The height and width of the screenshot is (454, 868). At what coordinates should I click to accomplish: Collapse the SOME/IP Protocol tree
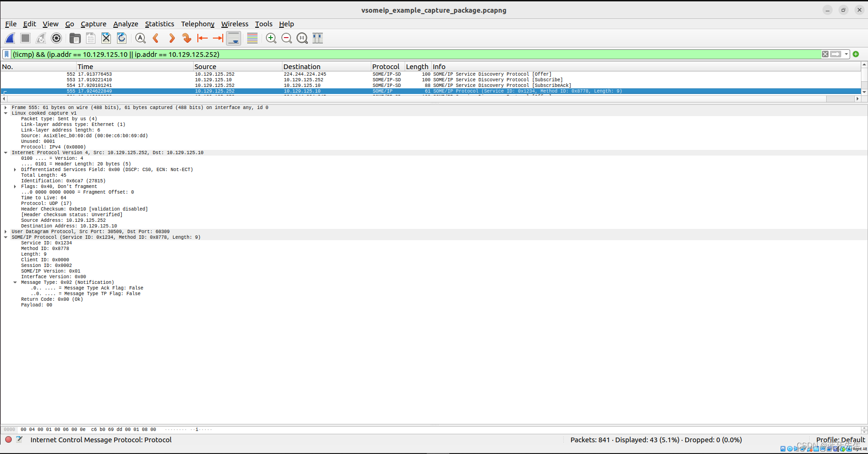pyautogui.click(x=5, y=237)
